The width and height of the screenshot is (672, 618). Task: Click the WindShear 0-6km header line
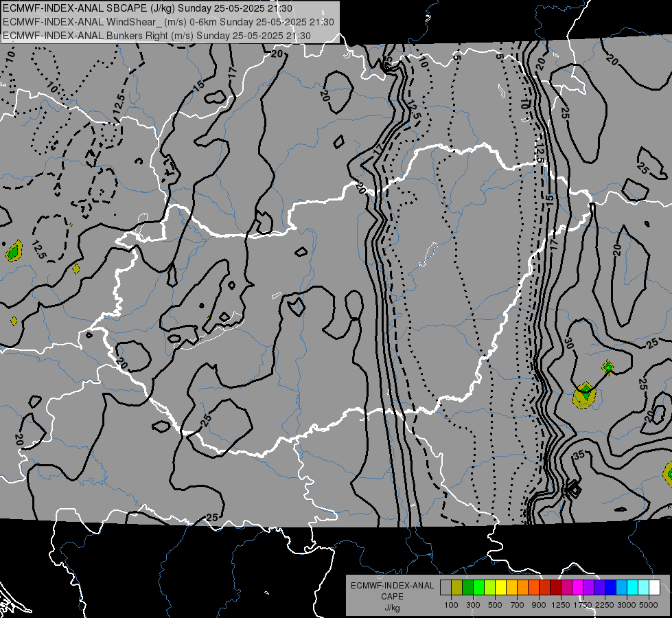168,22
